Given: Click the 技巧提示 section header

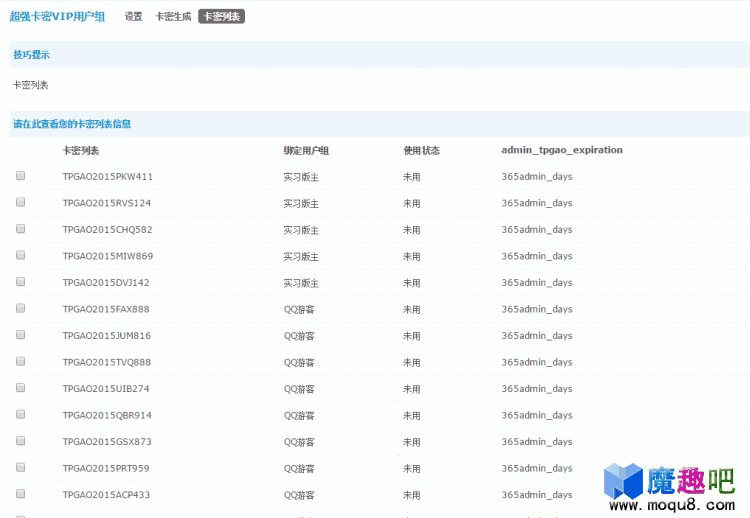Looking at the screenshot, I should (31, 55).
